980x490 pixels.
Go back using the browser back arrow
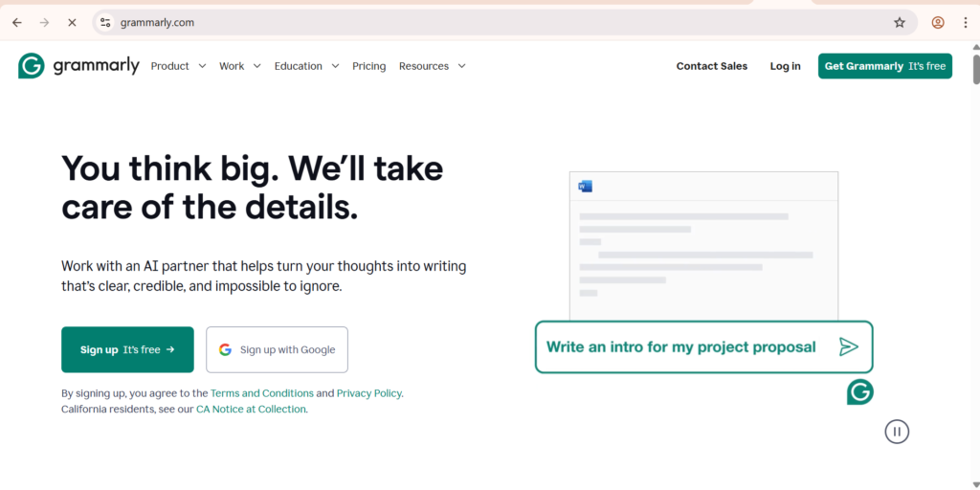point(16,22)
